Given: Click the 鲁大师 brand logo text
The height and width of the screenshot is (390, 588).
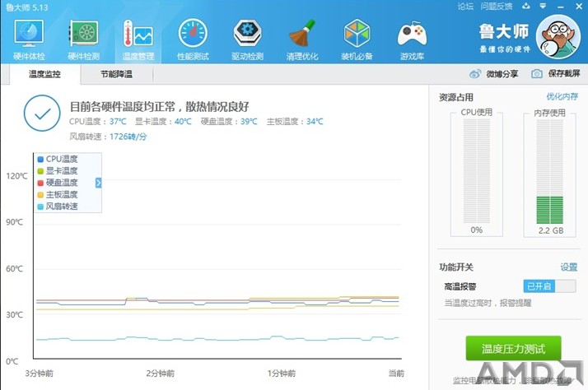Looking at the screenshot, I should pyautogui.click(x=504, y=31).
